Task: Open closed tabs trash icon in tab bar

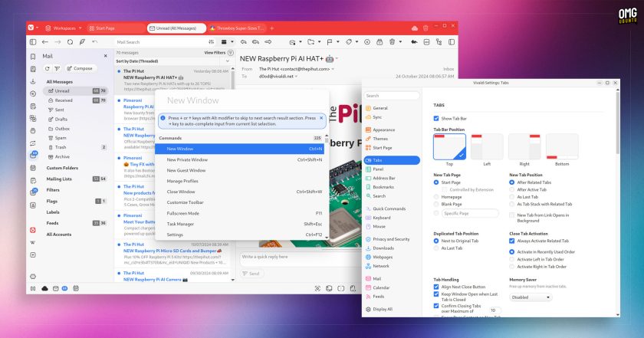Action: [426, 28]
